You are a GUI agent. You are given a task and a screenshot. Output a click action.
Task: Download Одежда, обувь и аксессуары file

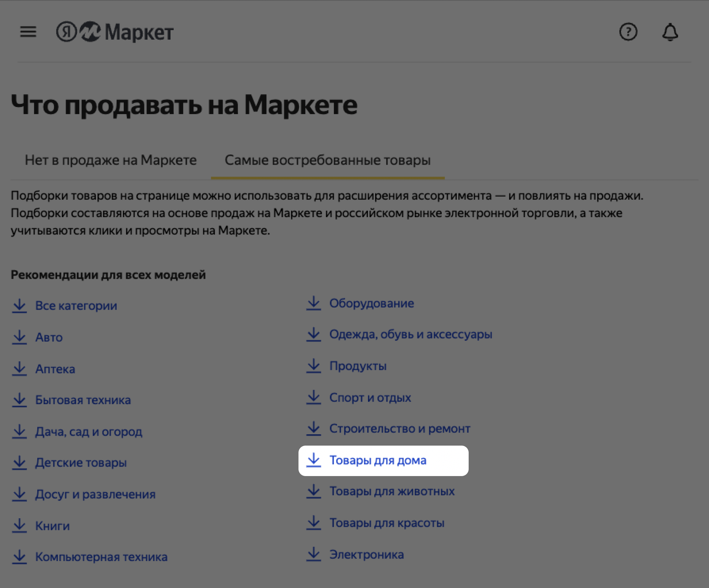point(411,334)
